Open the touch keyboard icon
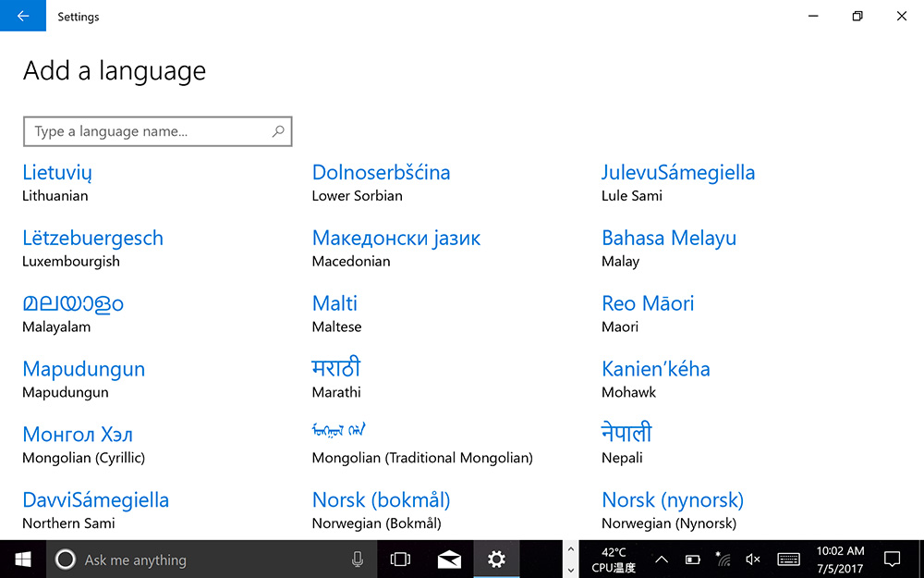Image resolution: width=924 pixels, height=578 pixels. 788,560
